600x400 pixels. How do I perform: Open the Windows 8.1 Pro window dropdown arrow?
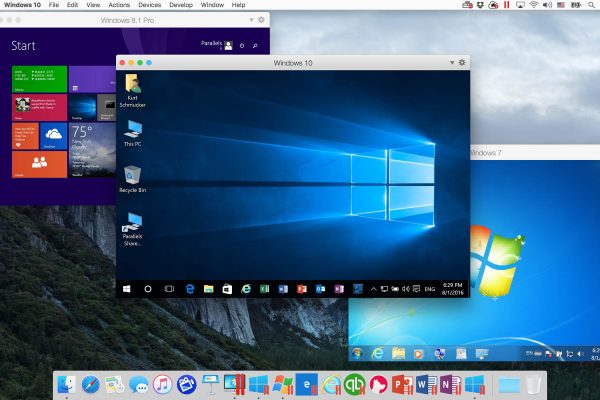(x=251, y=20)
